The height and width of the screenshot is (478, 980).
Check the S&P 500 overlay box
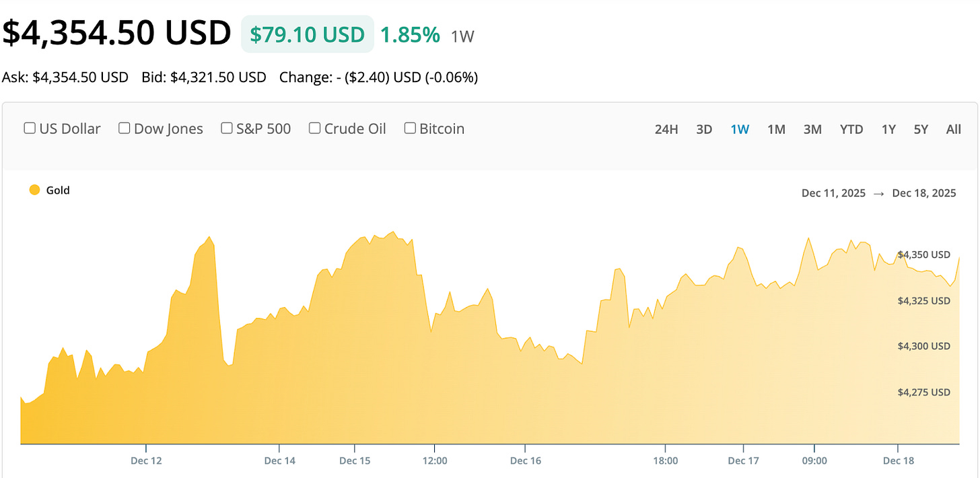pos(227,128)
